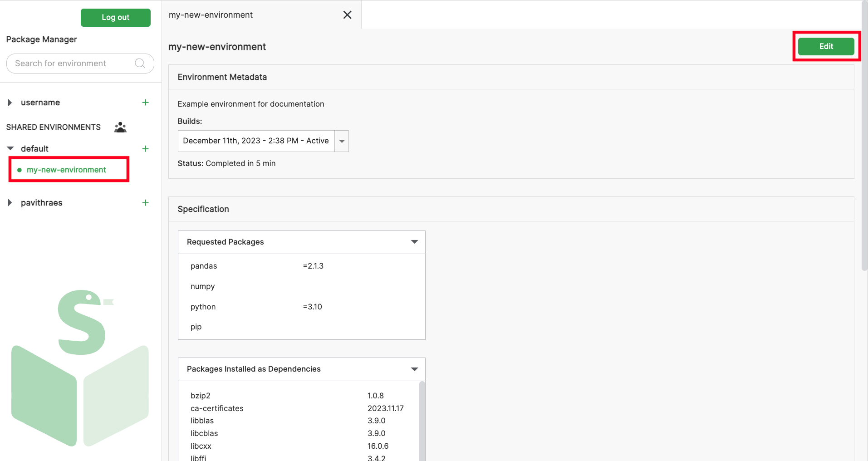Viewport: 868px width, 461px height.
Task: Click the shared environments people icon
Action: click(x=120, y=127)
